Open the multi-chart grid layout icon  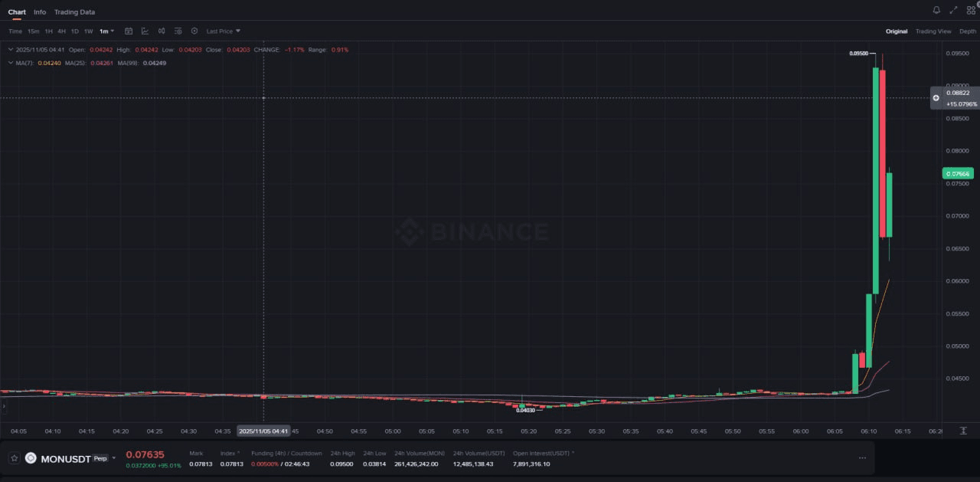[971, 10]
